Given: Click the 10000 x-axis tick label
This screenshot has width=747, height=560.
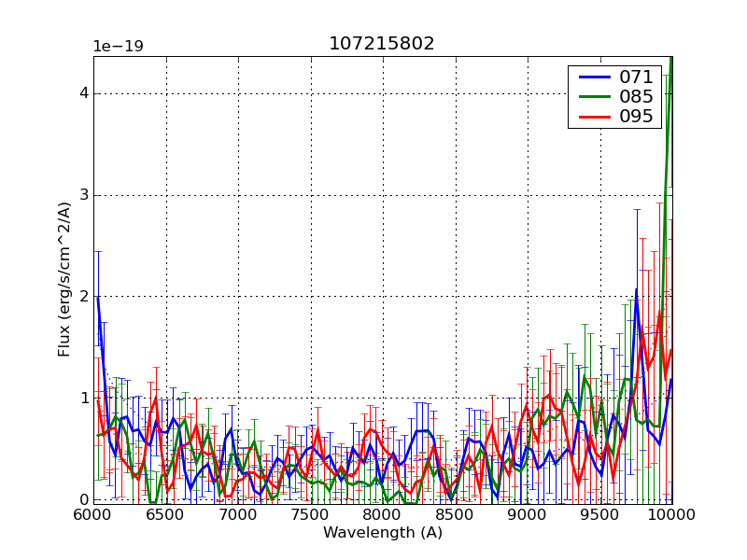Looking at the screenshot, I should [671, 515].
